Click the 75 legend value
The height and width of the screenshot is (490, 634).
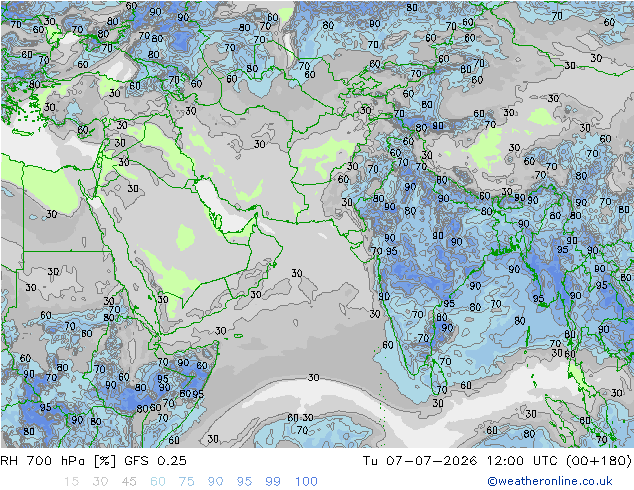point(186,482)
